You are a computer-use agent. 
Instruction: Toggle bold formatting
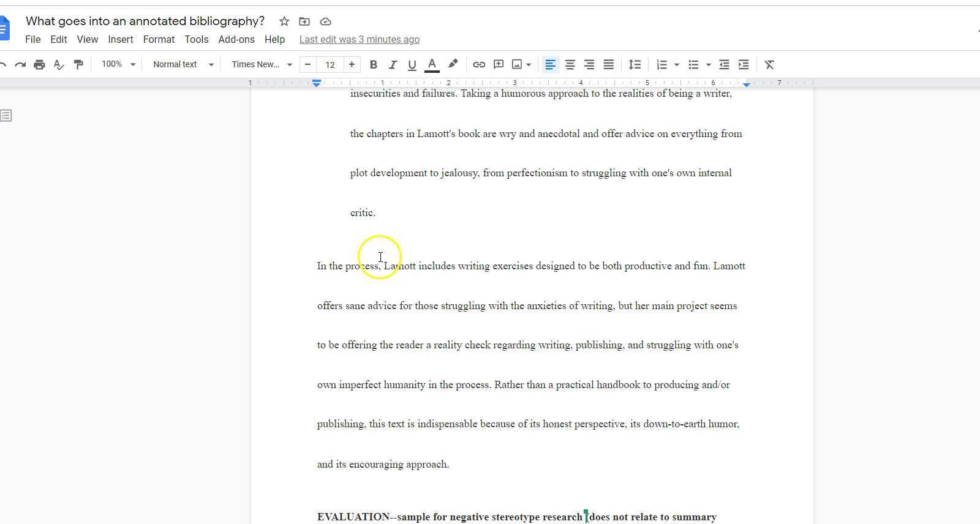pos(373,64)
